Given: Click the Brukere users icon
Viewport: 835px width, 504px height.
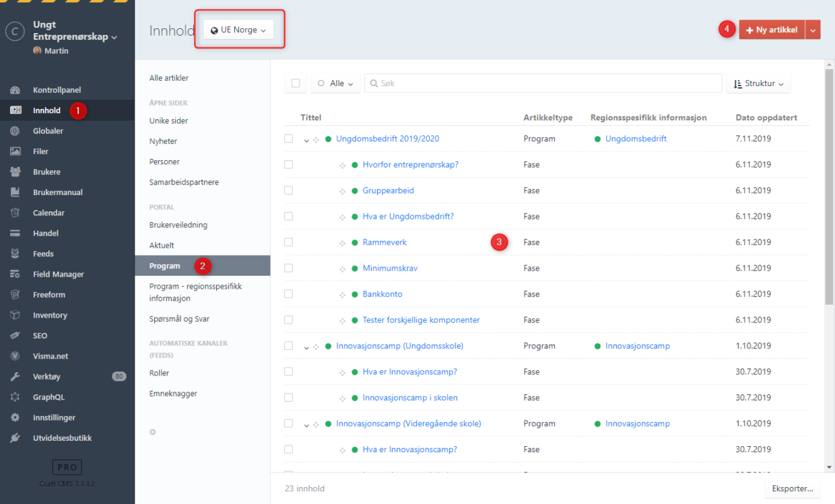Looking at the screenshot, I should (15, 172).
